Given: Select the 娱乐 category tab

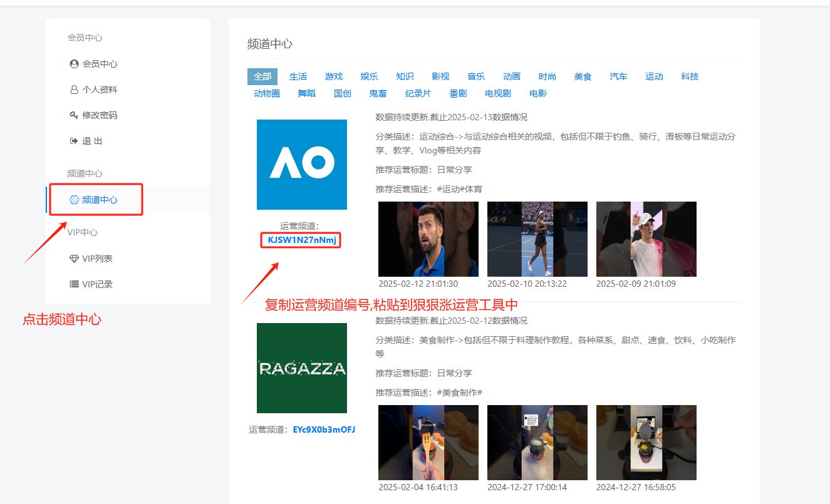Looking at the screenshot, I should (369, 76).
